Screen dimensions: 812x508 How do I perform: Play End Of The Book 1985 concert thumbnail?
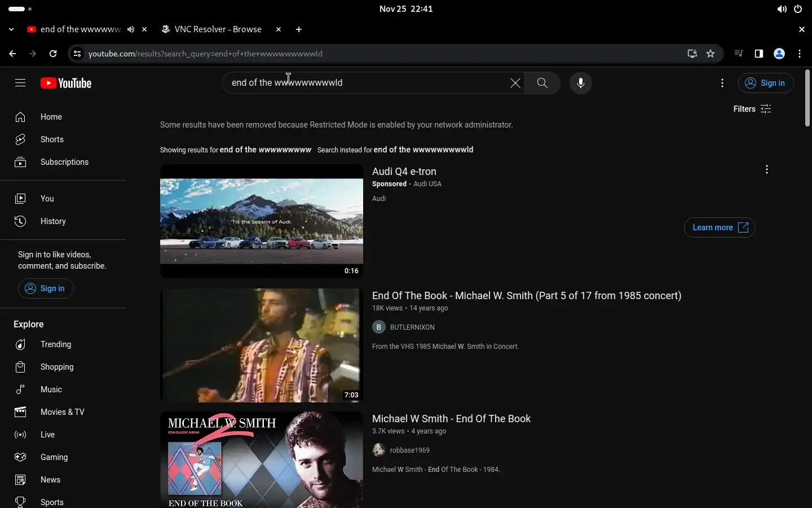tap(262, 345)
